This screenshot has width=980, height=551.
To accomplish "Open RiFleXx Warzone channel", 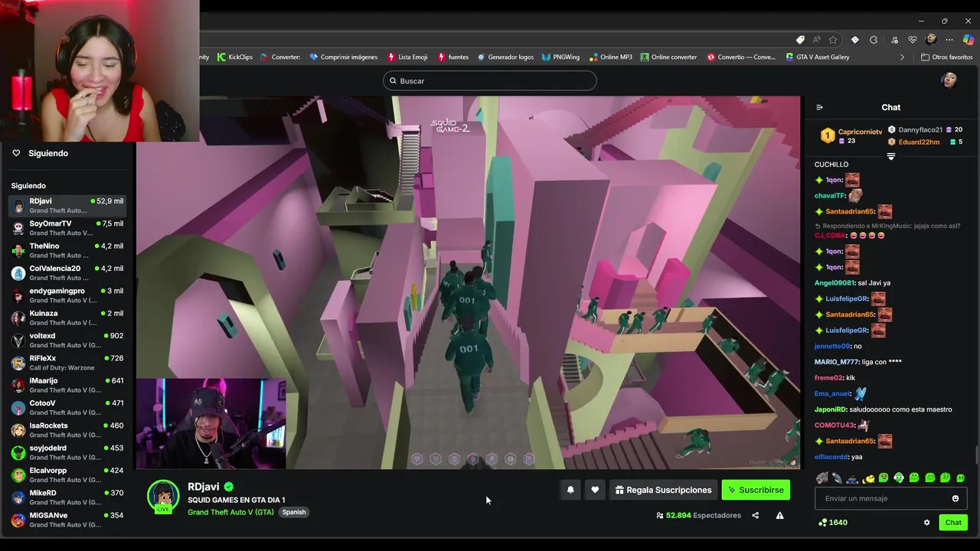I will coord(67,363).
